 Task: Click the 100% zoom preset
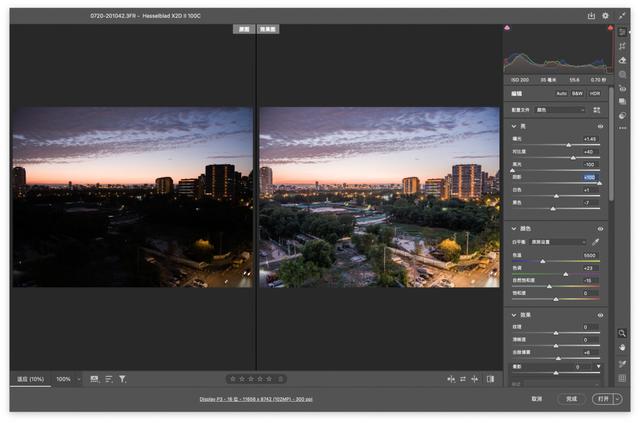(63, 379)
